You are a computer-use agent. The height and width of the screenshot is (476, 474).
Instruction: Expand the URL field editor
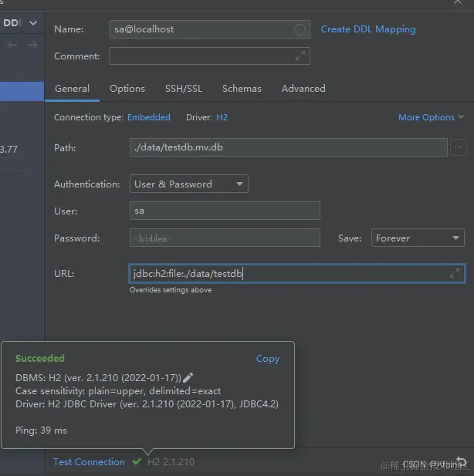[x=455, y=273]
